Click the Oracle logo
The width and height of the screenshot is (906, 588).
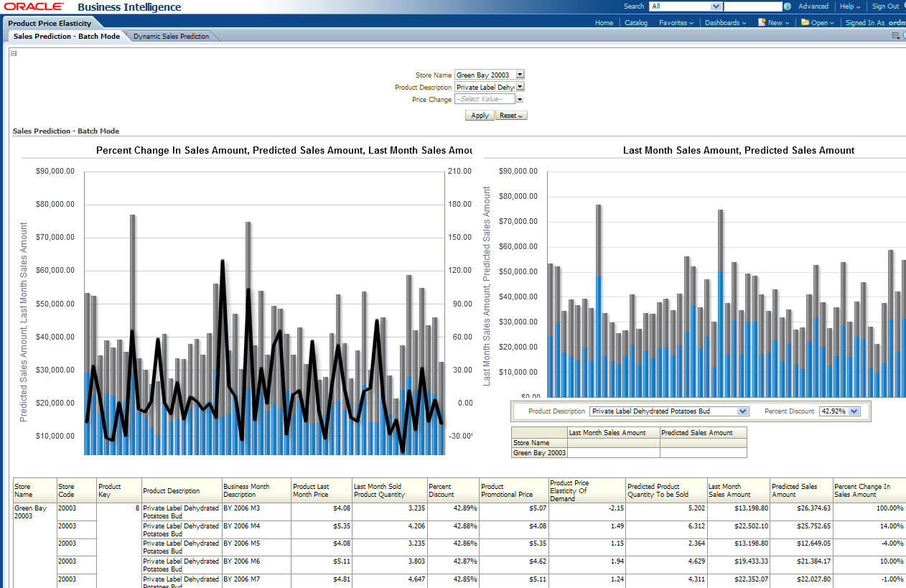click(34, 7)
